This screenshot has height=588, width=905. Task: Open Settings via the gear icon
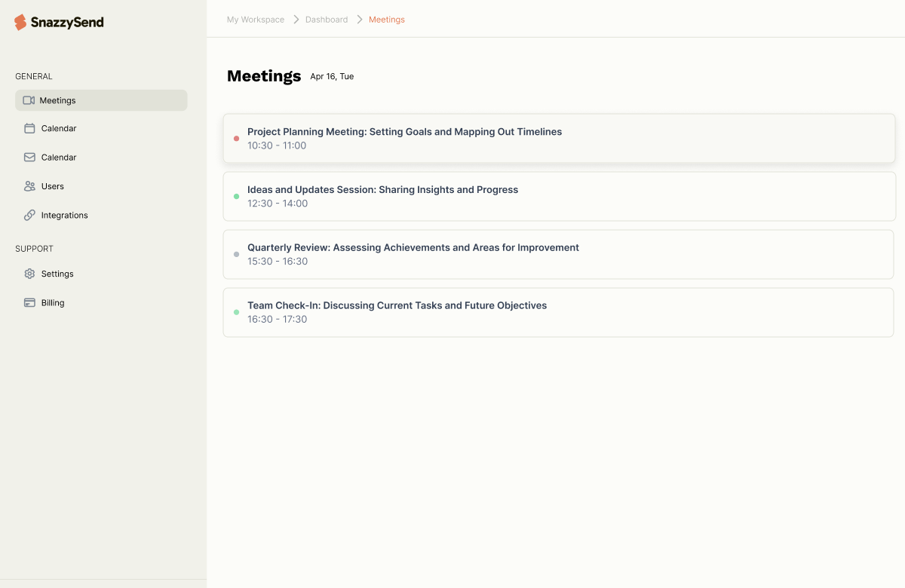click(30, 274)
